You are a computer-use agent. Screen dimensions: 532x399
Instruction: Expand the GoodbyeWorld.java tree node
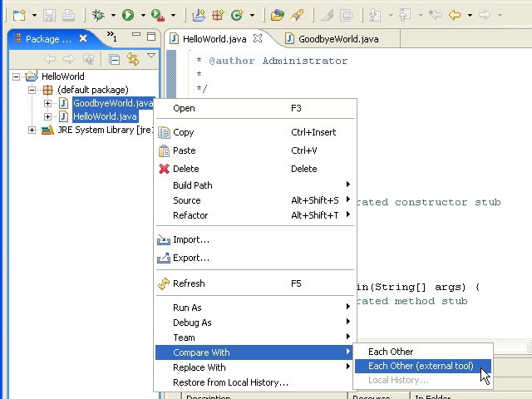[47, 103]
